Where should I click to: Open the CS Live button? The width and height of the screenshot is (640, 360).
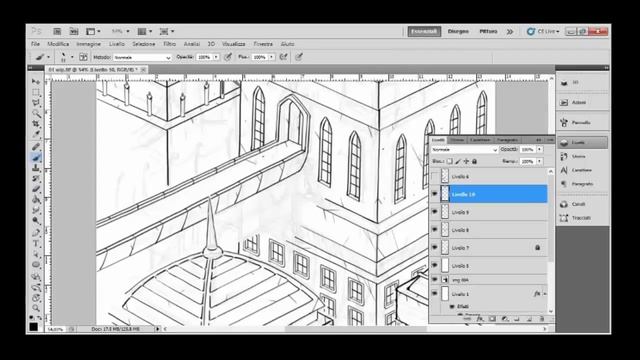pyautogui.click(x=543, y=31)
